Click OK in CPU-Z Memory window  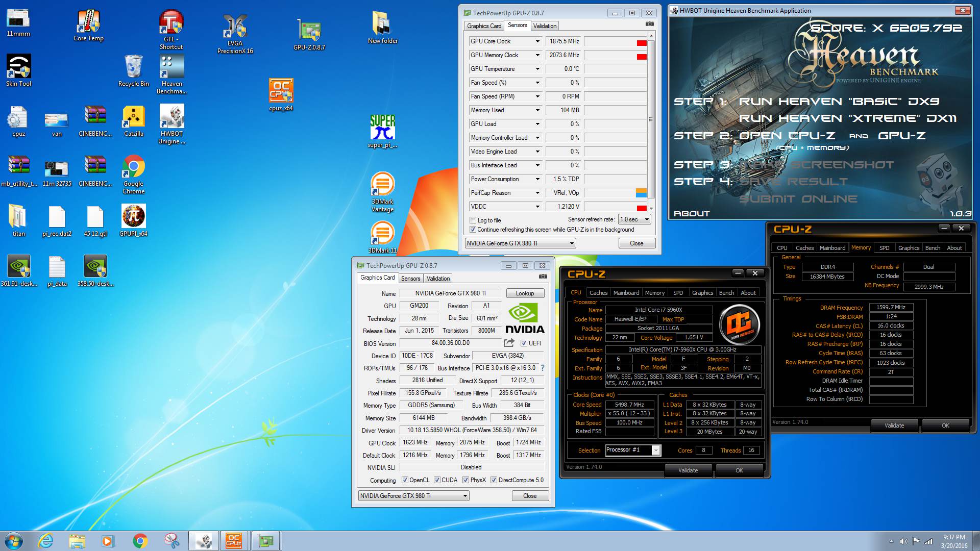click(945, 425)
